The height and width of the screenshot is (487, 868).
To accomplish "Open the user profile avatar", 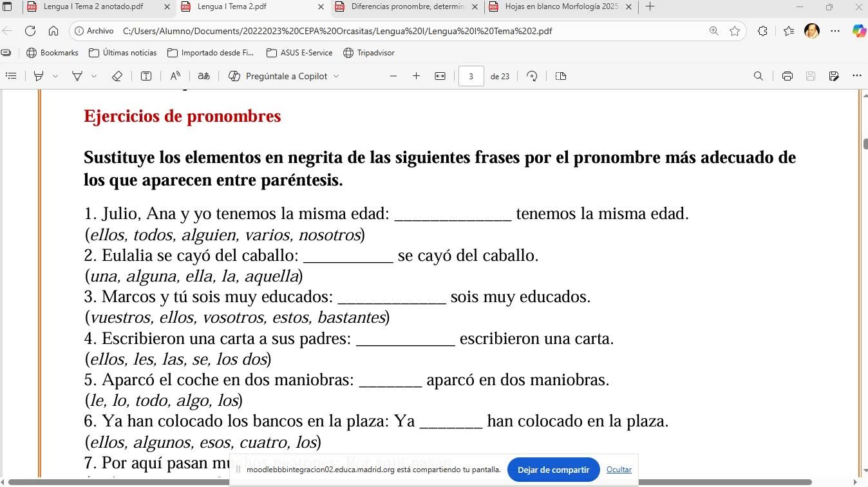I will click(x=812, y=31).
